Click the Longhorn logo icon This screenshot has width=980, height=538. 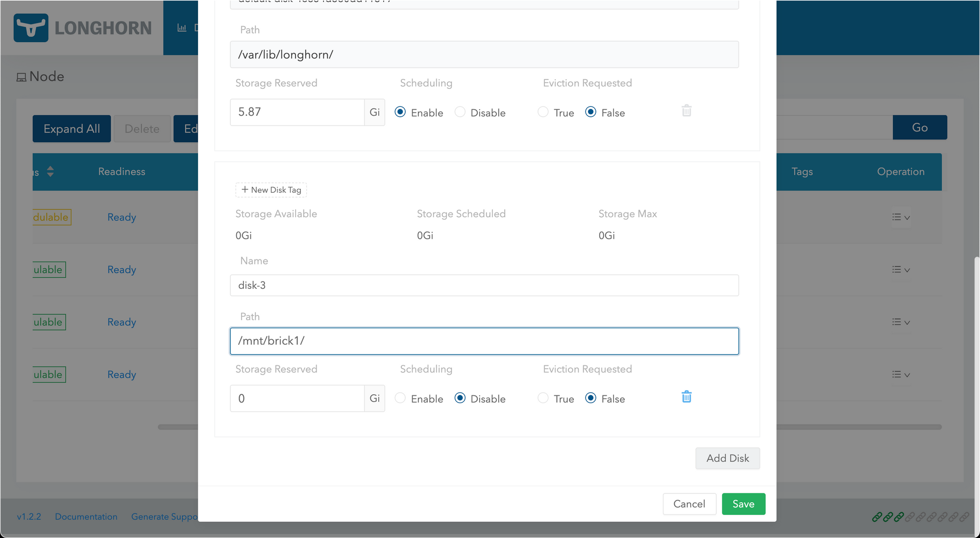[31, 28]
